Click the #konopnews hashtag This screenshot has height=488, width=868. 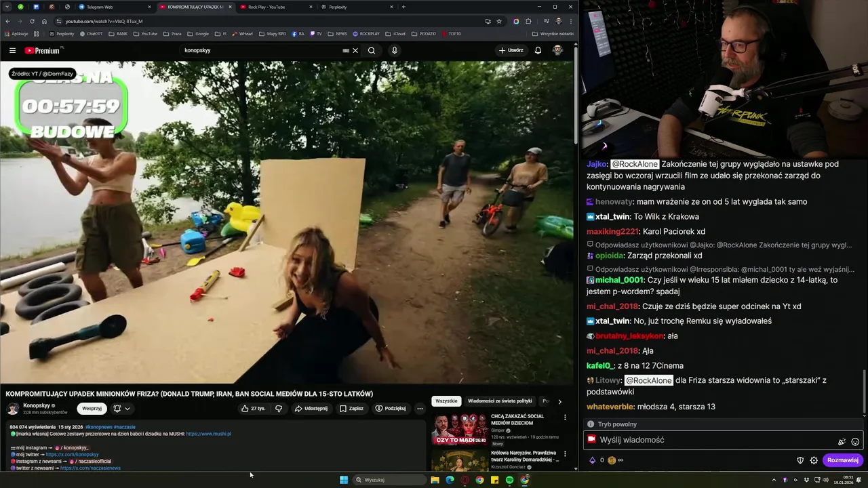[x=98, y=427]
